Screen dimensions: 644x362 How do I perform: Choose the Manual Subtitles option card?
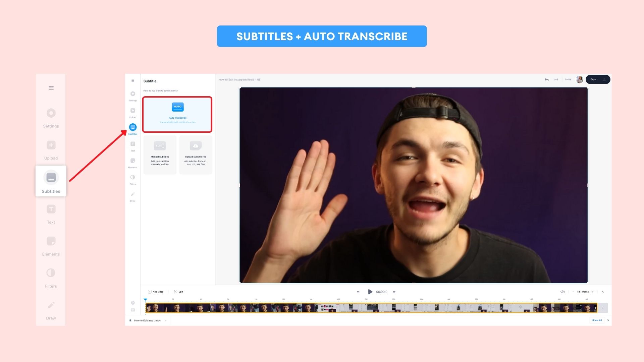pyautogui.click(x=160, y=155)
